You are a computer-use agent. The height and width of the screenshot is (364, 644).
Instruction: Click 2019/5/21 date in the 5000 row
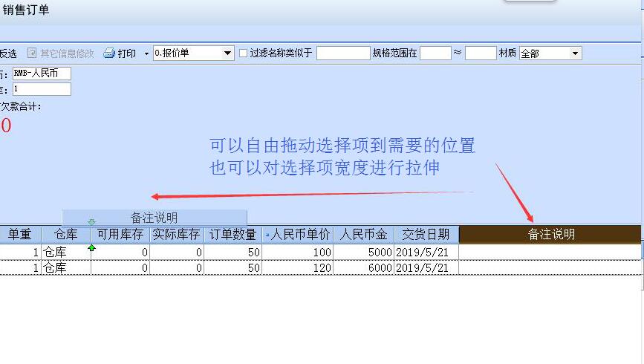tap(426, 253)
